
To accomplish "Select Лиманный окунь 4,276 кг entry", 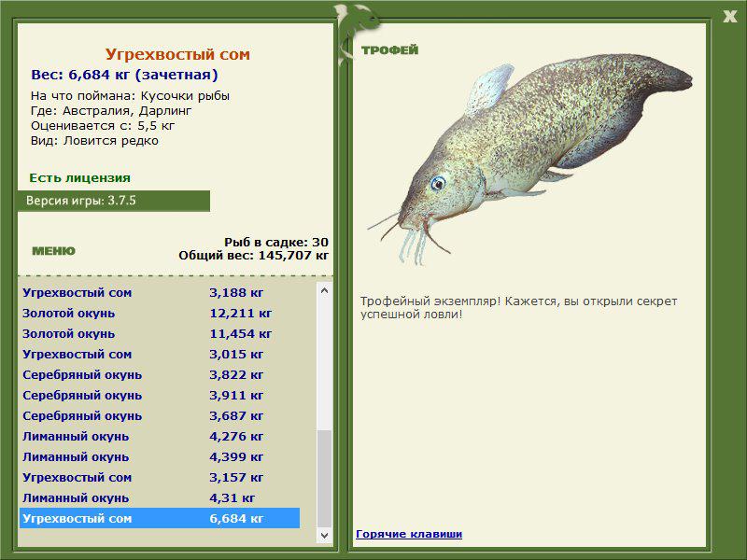I will (x=160, y=436).
